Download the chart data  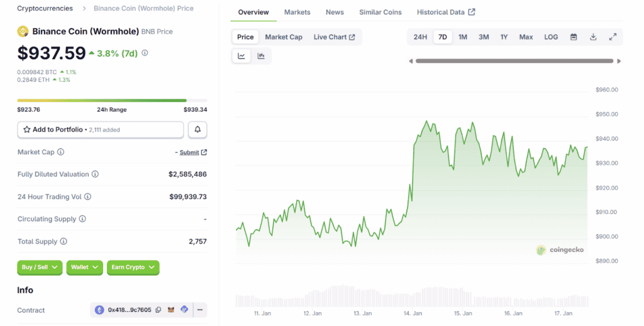coord(593,37)
